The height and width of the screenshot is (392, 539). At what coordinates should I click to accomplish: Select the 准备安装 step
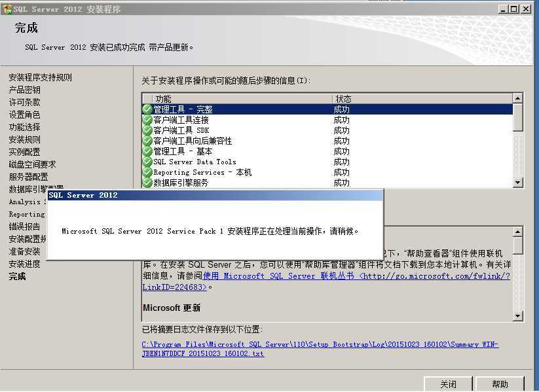point(24,251)
